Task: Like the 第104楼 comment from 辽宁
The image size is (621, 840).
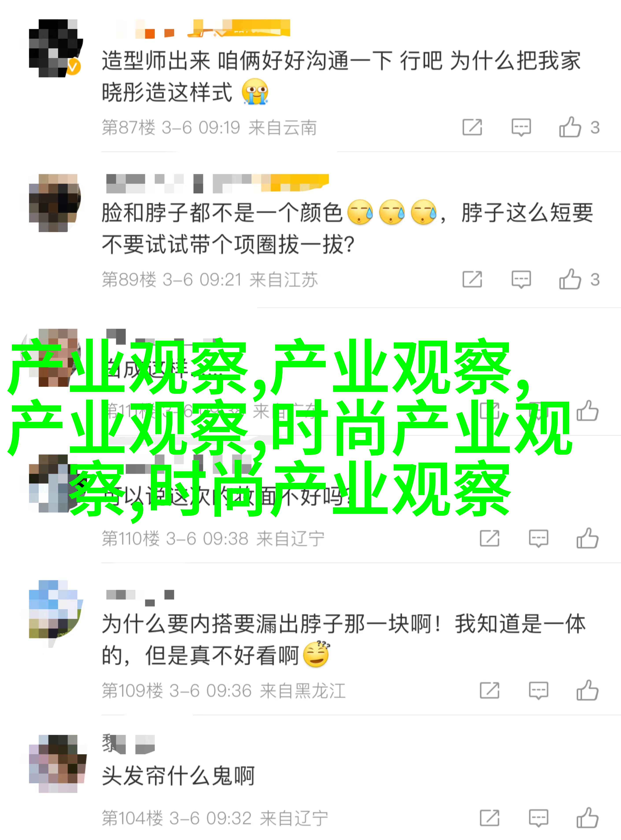Action: [588, 818]
